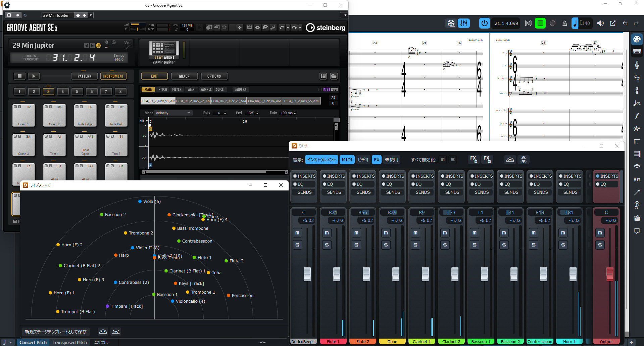This screenshot has height=346, width=644.
Task: Select pad group 5
Action: coord(77,91)
